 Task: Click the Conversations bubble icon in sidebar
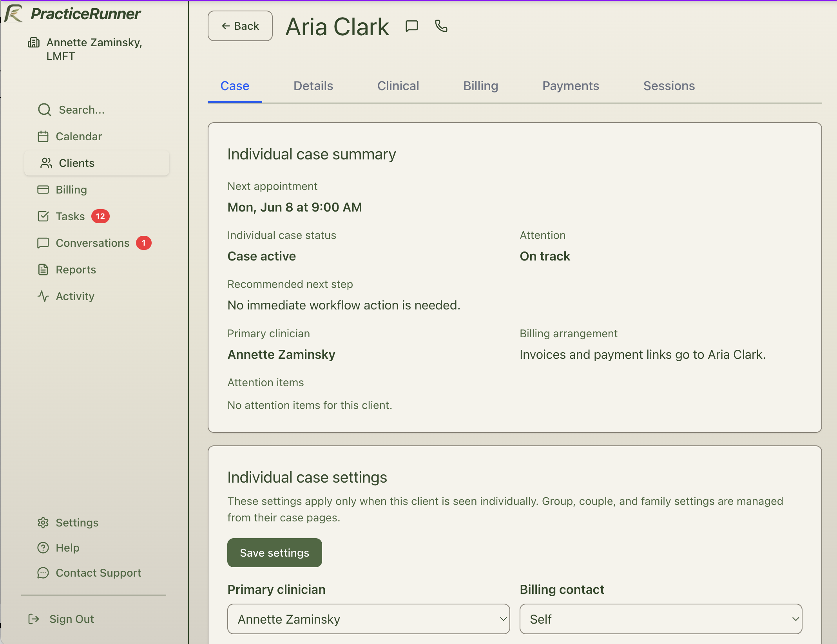[43, 243]
